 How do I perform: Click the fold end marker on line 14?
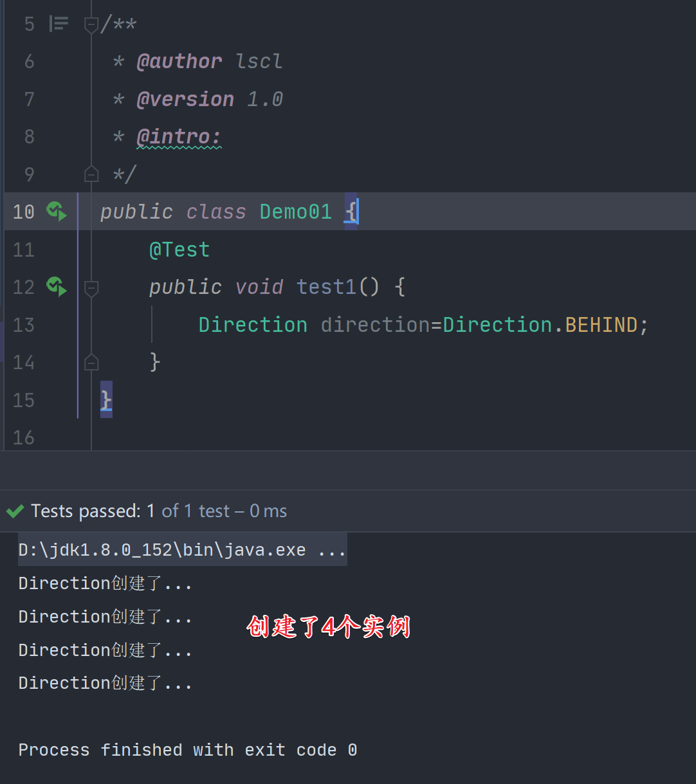click(91, 363)
